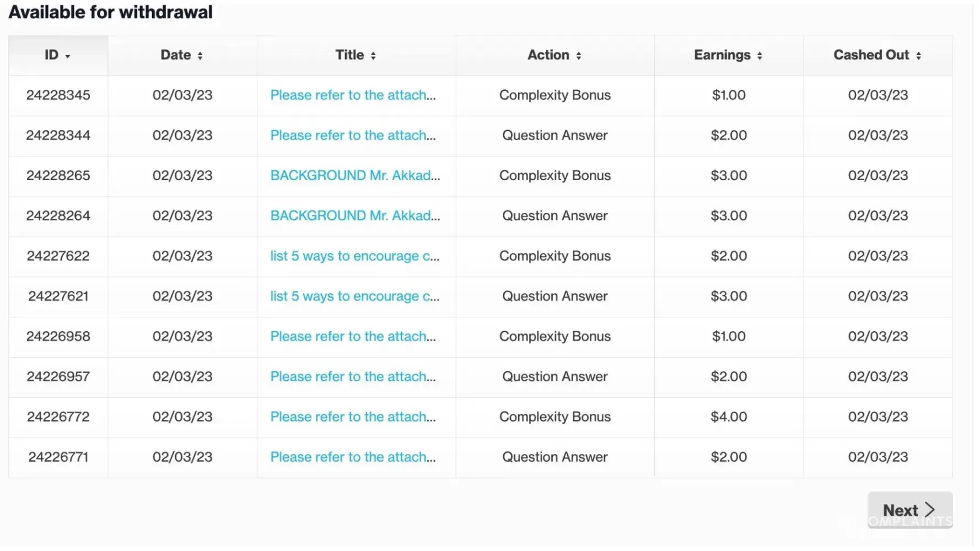Click the Date column sort icon
The height and width of the screenshot is (551, 980).
coord(200,56)
